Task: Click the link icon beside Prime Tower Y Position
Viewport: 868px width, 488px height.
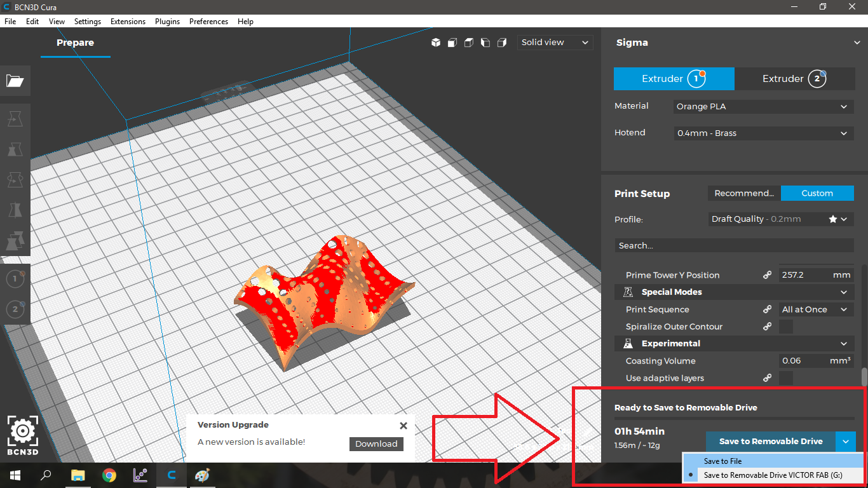Action: 767,275
